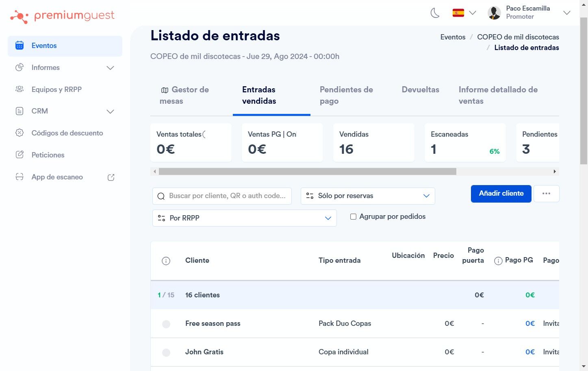Enable Agrupar por pedidos checkbox
This screenshot has width=588, height=371.
tap(353, 217)
